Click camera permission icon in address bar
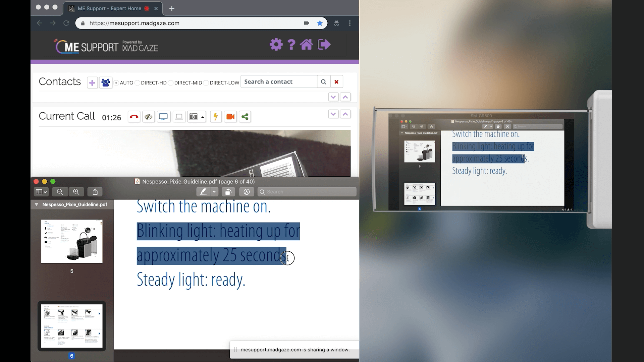644x362 pixels. (307, 23)
